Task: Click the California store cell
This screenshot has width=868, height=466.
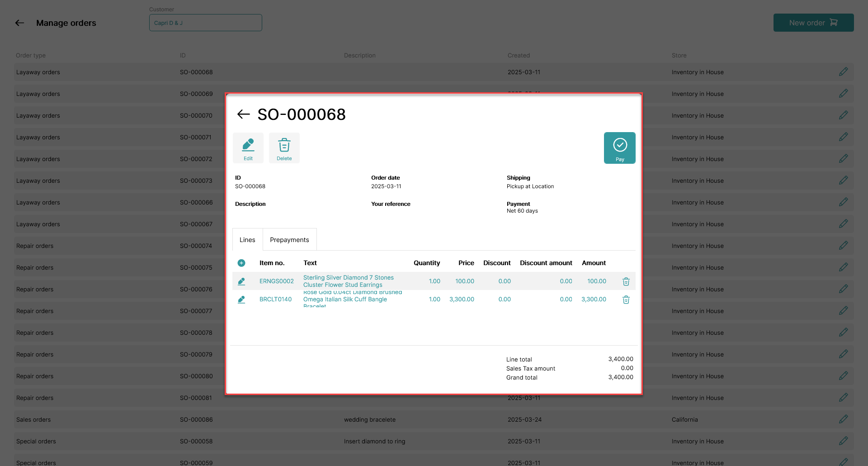Action: (x=685, y=420)
